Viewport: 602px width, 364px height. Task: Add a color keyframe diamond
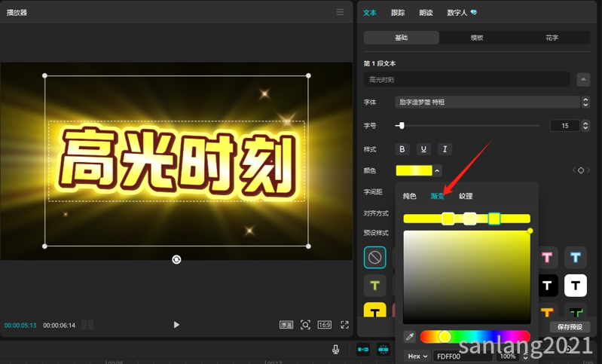581,170
